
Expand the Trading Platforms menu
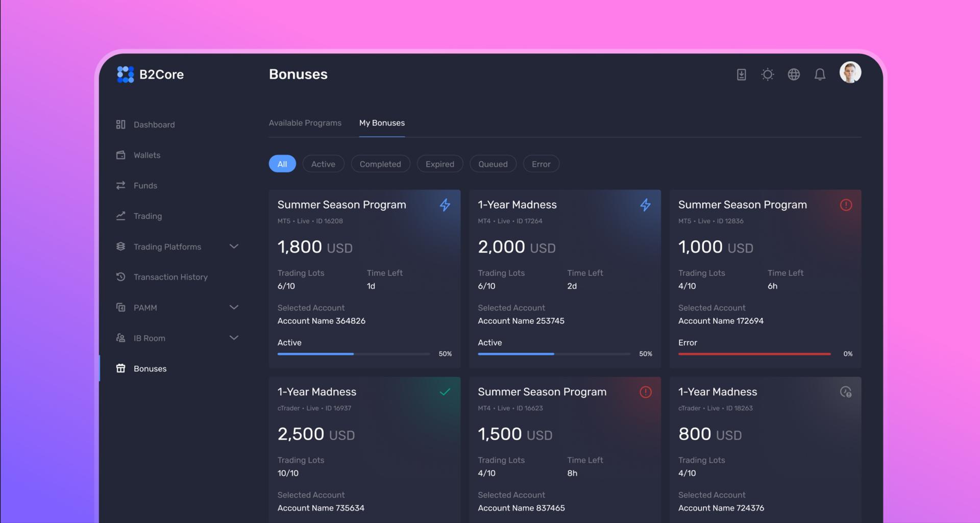(x=234, y=246)
